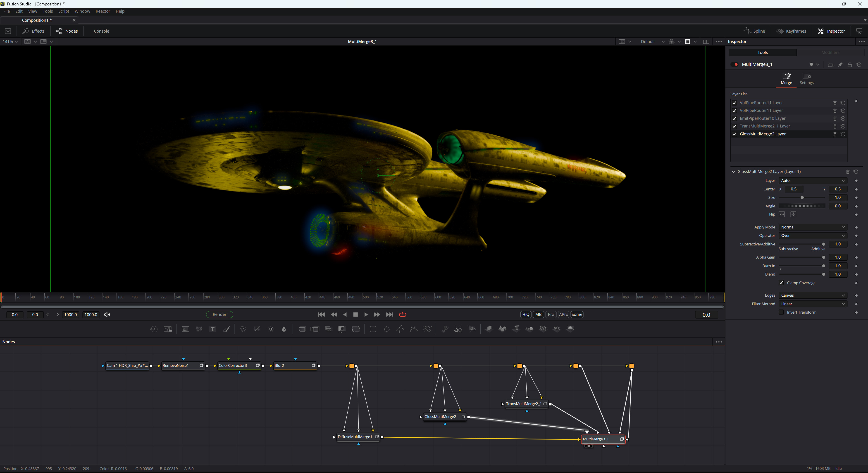The width and height of the screenshot is (868, 473).
Task: Play the composition forward
Action: [x=366, y=315]
